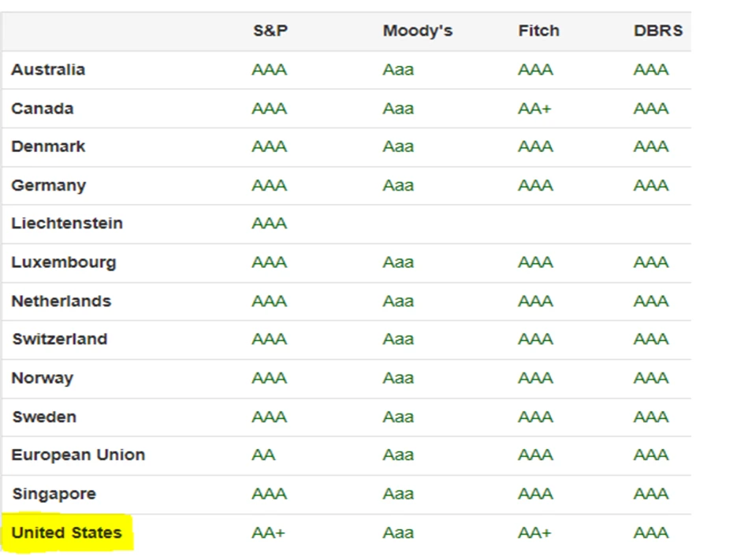Click Canada's AA+ Fitch rating
This screenshot has height=560, width=741.
(x=534, y=109)
